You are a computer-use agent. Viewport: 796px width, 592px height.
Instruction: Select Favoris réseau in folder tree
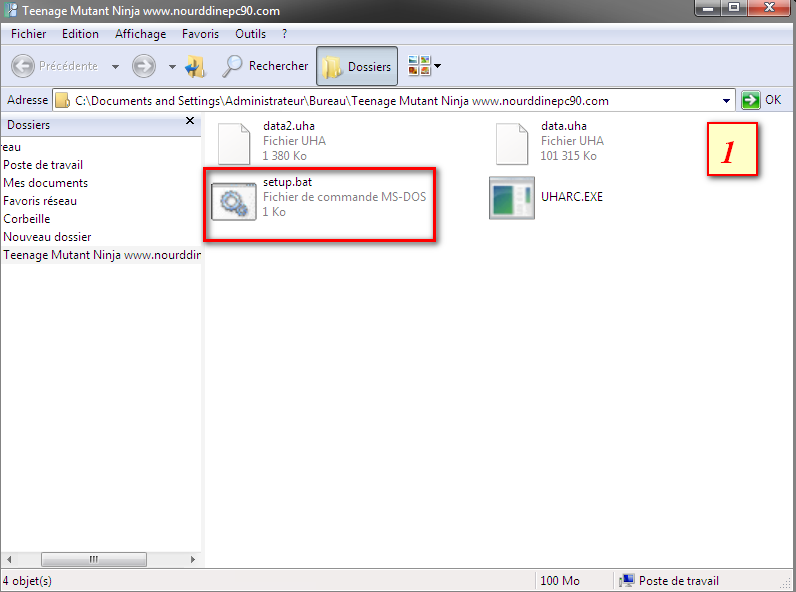pos(40,201)
